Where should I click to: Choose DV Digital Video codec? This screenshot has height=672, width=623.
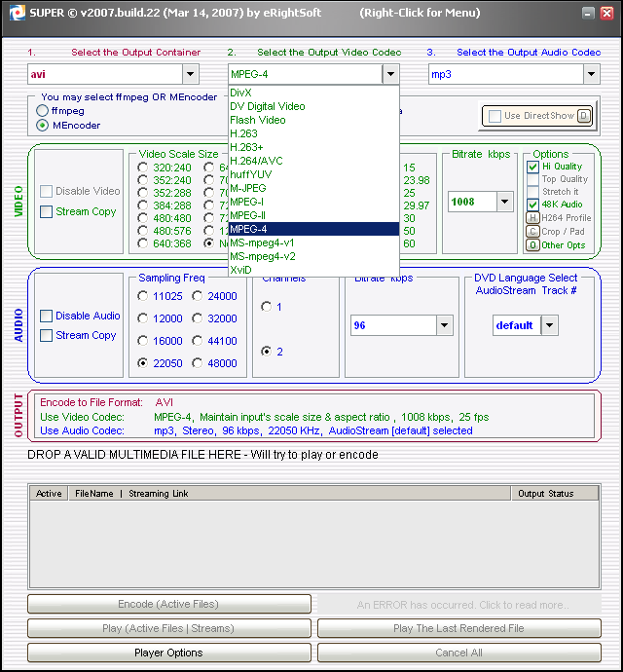coord(313,106)
